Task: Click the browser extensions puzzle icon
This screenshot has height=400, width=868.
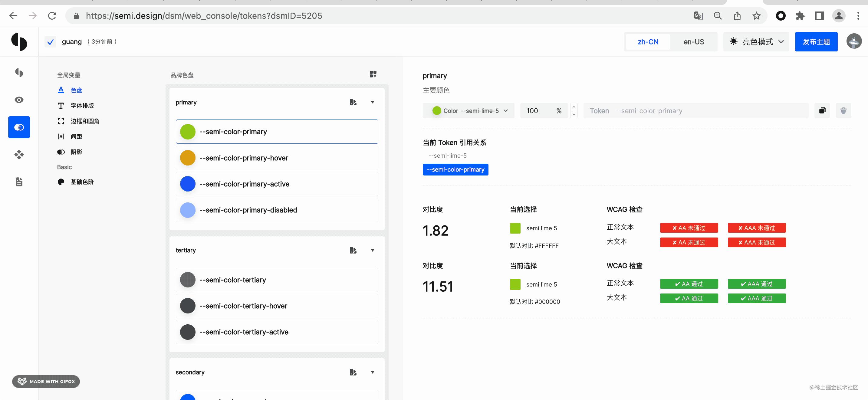Action: 800,16
